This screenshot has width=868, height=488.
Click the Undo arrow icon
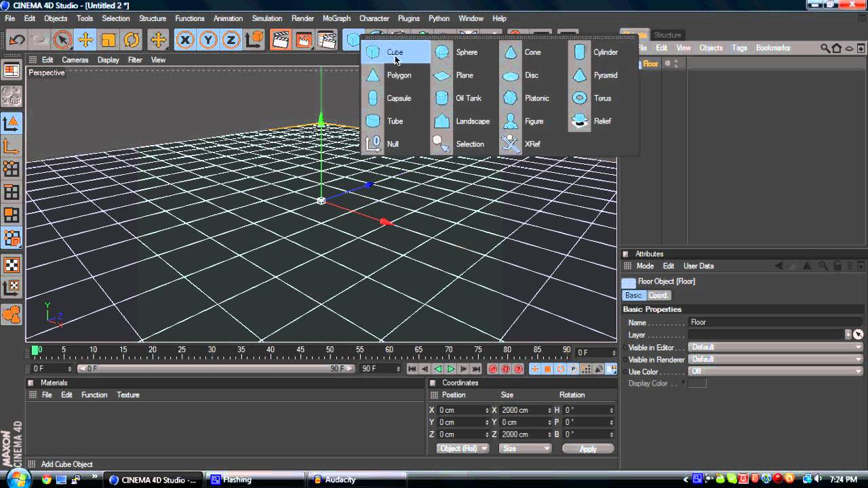point(17,40)
